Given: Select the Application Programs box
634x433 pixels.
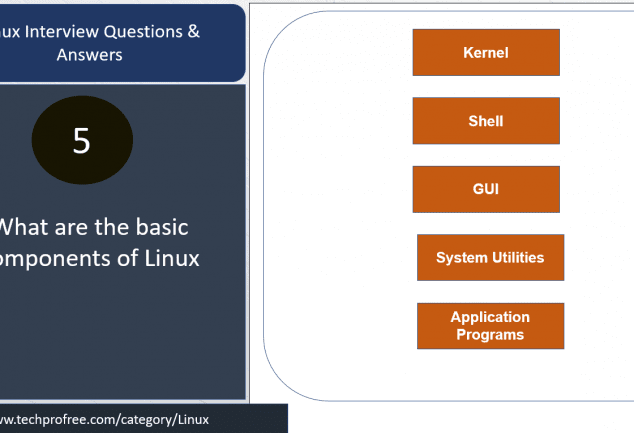Looking at the screenshot, I should (490, 326).
